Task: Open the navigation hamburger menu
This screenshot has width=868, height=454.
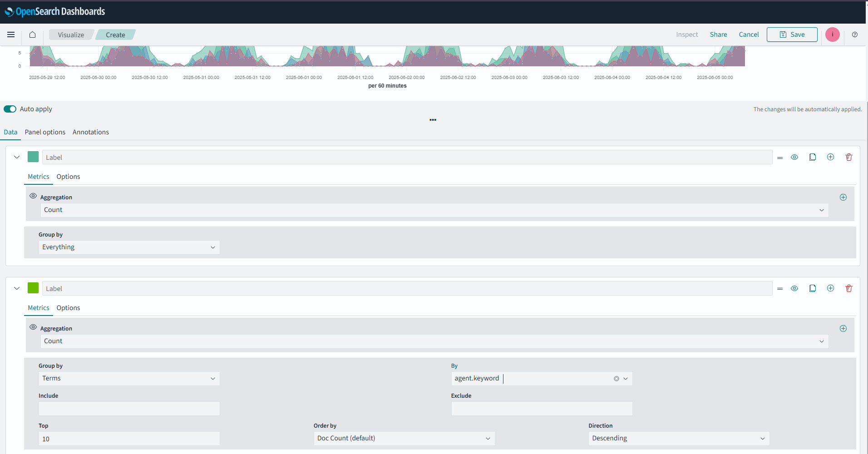Action: [x=11, y=35]
